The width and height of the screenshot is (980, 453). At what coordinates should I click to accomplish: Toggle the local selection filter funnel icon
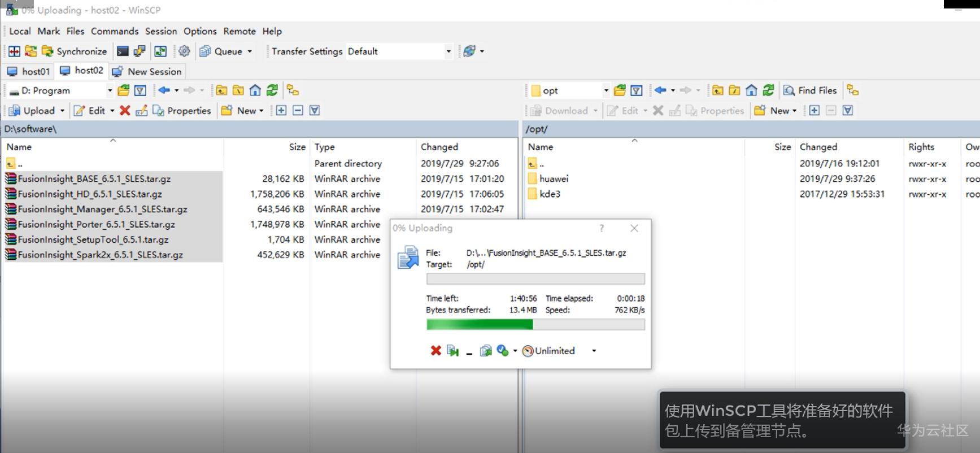coord(315,111)
